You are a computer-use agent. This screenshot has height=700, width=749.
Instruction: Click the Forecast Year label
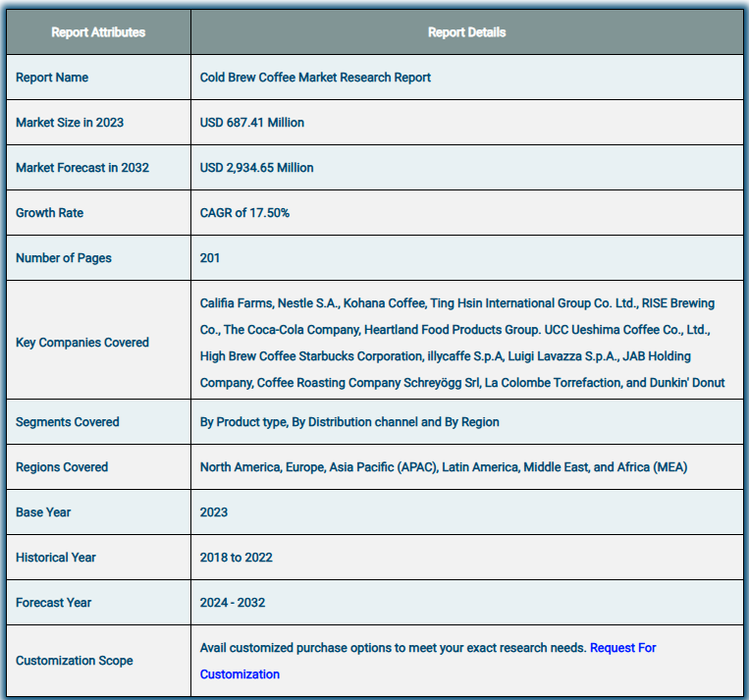(53, 603)
